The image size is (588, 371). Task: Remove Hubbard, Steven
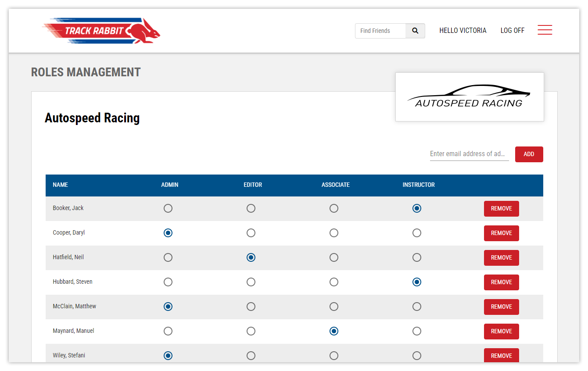coord(502,282)
